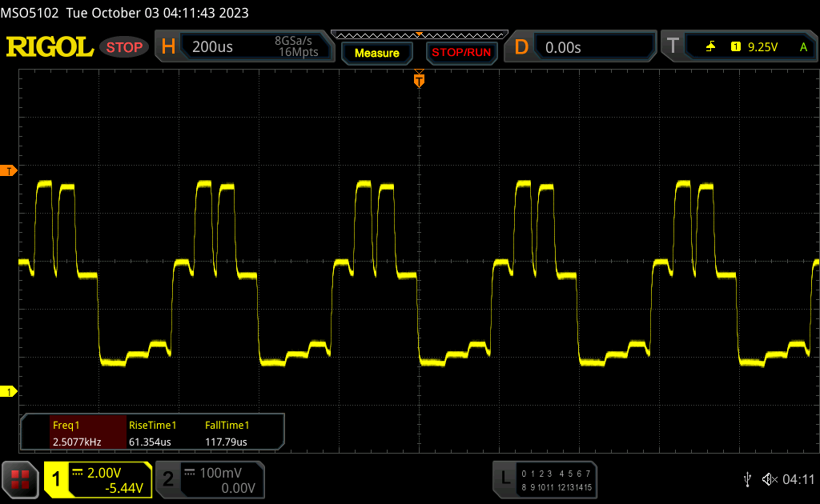Toggle channel 1 with the 2.00V label

tap(98, 479)
